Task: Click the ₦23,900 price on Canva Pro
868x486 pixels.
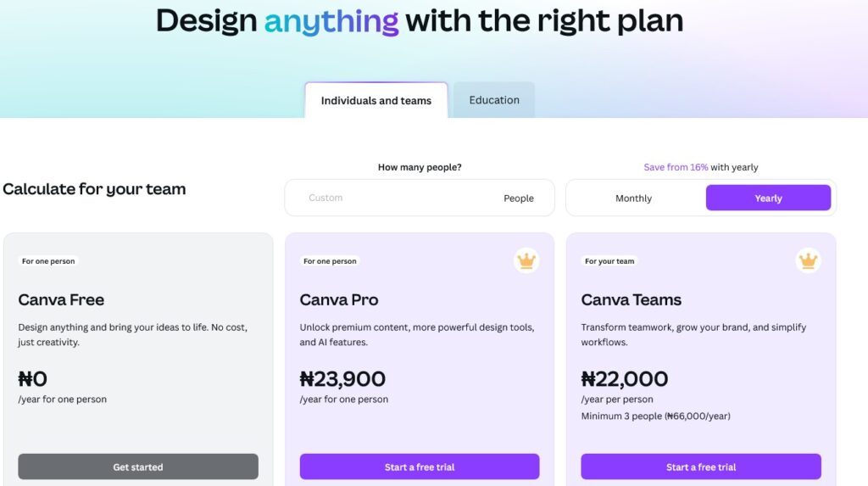Action: tap(342, 379)
